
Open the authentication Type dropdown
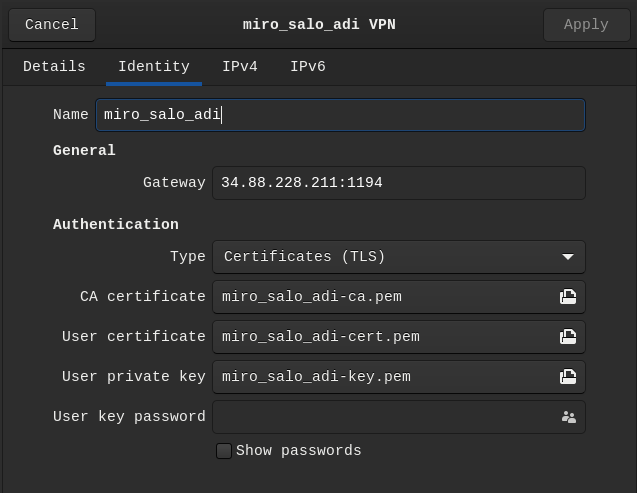399,257
